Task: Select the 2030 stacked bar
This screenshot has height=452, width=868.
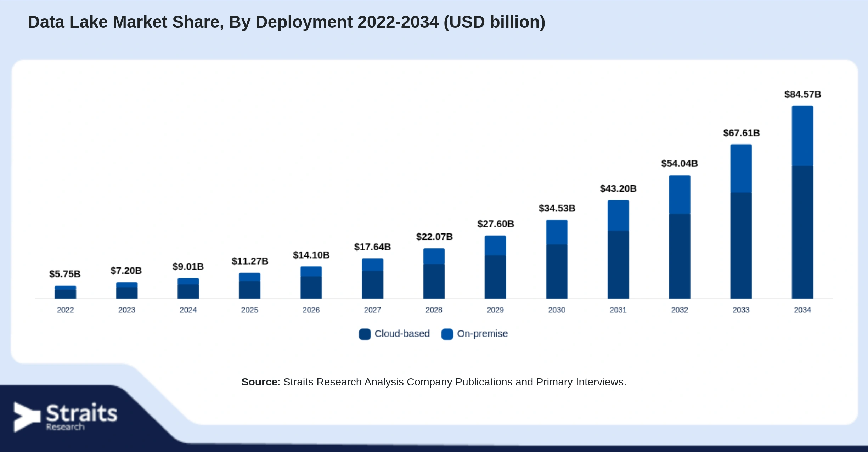Action: click(557, 259)
